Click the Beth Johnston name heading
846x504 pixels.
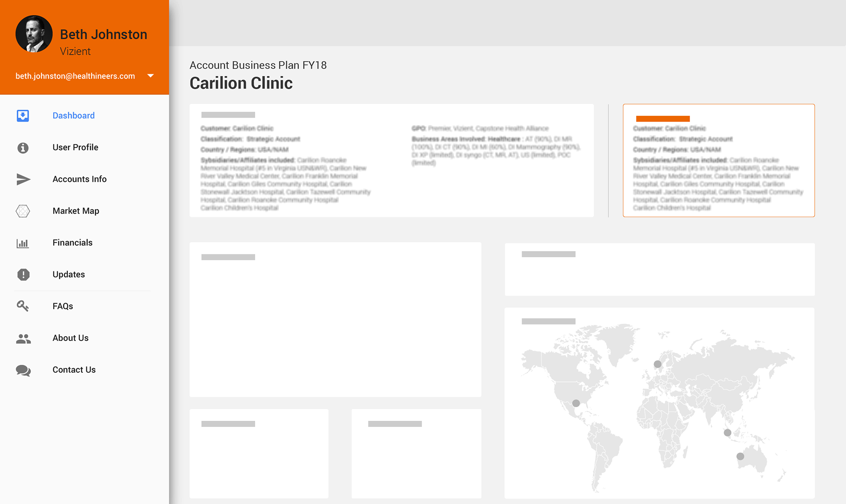[x=104, y=34]
